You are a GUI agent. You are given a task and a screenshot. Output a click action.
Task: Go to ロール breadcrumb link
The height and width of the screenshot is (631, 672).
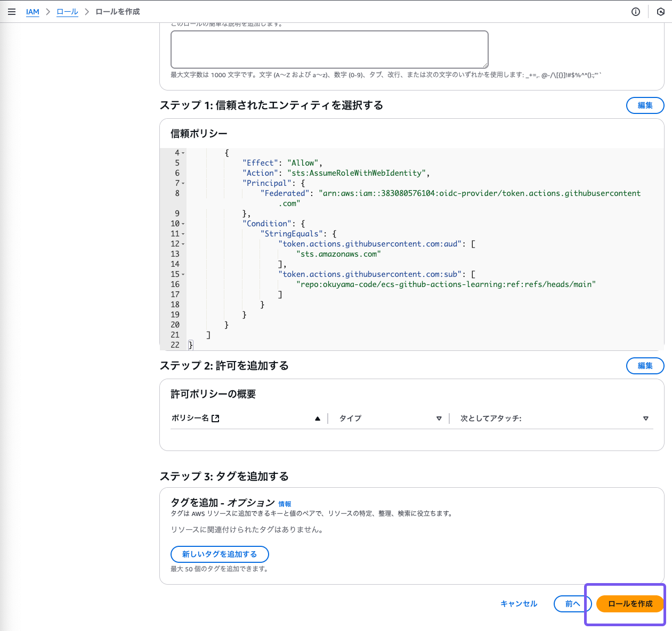(67, 12)
